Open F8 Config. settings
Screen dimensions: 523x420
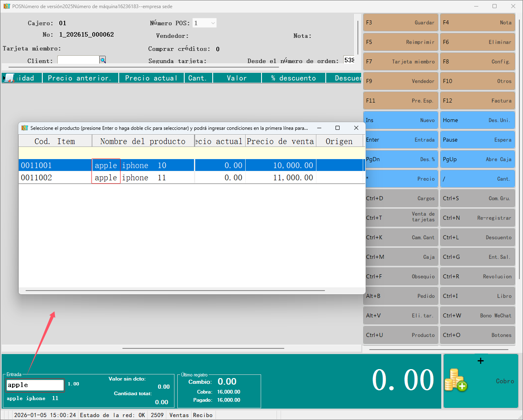pos(477,61)
